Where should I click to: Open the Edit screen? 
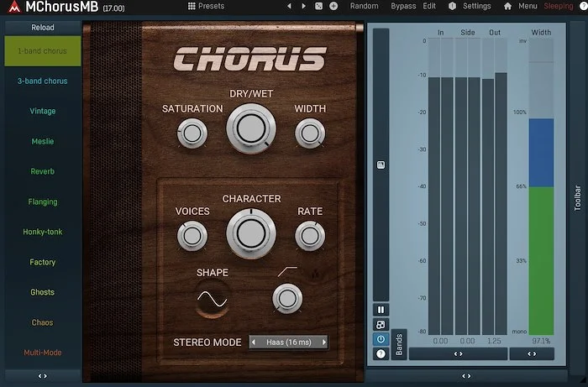pos(429,6)
